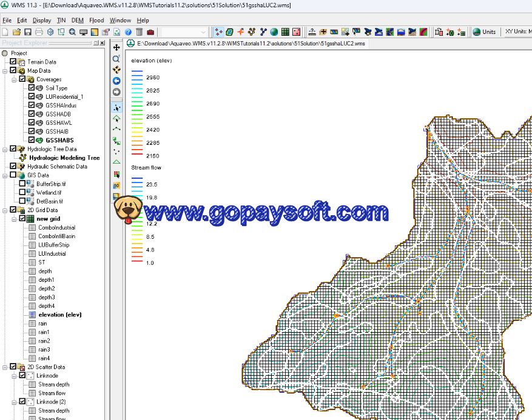The image size is (532, 420).
Task: Click the Previous View blue arrow
Action: pos(116,81)
